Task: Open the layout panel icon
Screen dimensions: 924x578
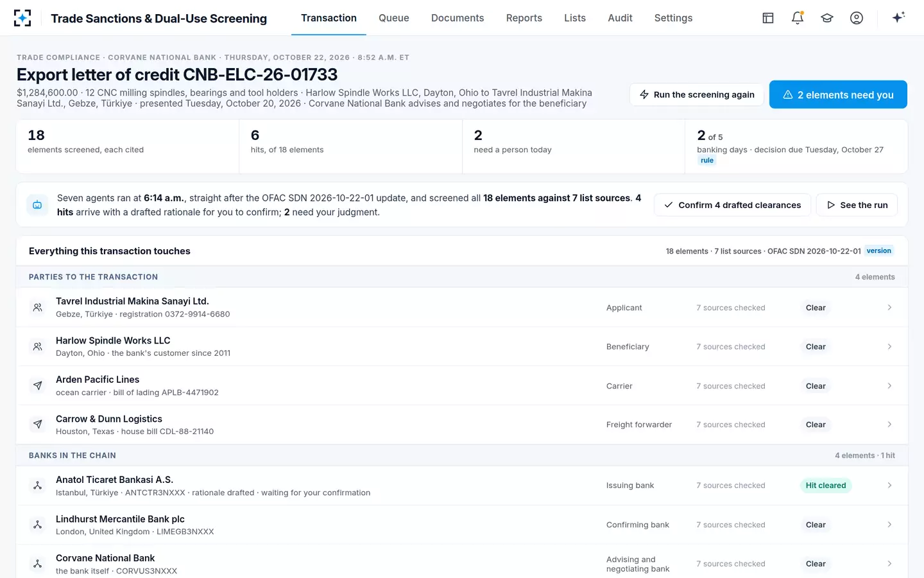Action: pos(768,18)
